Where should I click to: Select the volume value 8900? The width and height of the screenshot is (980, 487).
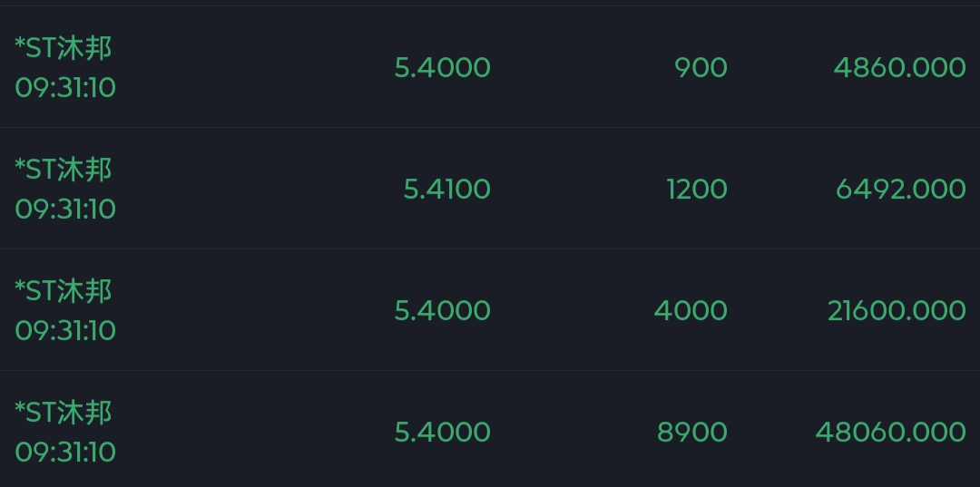[x=691, y=433]
